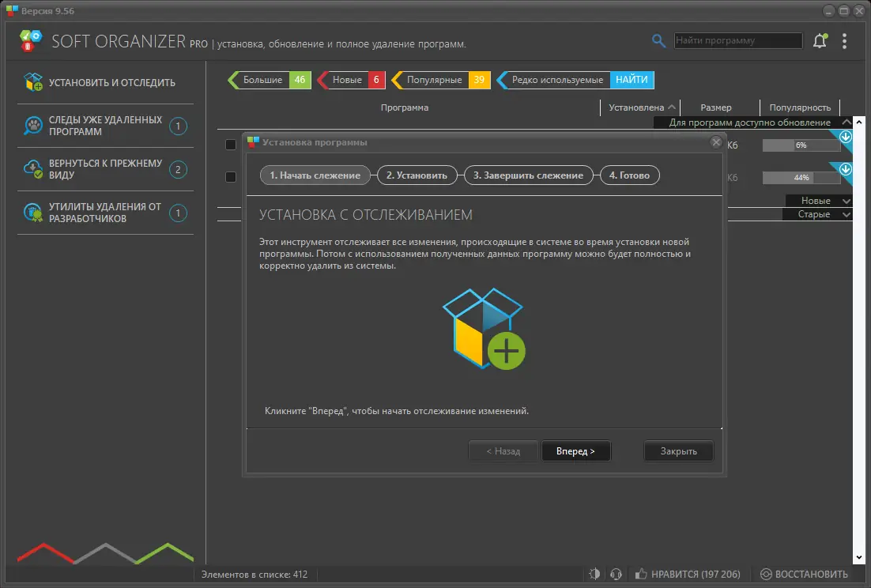Click the list scrollbar up arrow
The width and height of the screenshot is (871, 588).
[859, 122]
